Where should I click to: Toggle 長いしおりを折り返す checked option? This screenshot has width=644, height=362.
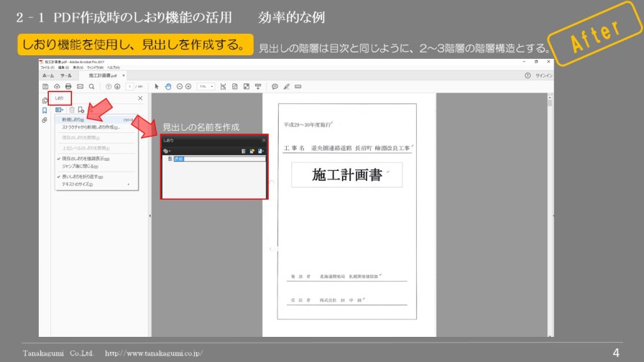[x=82, y=177]
